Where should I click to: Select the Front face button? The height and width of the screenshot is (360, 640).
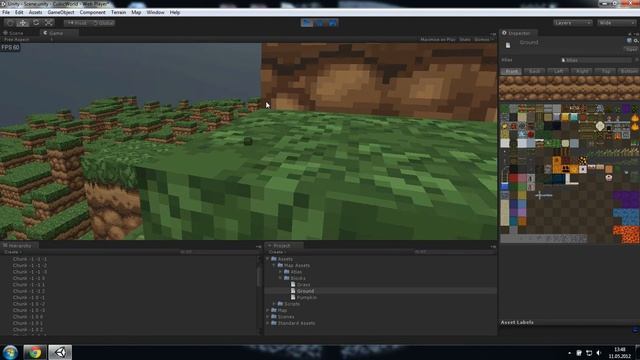[511, 71]
